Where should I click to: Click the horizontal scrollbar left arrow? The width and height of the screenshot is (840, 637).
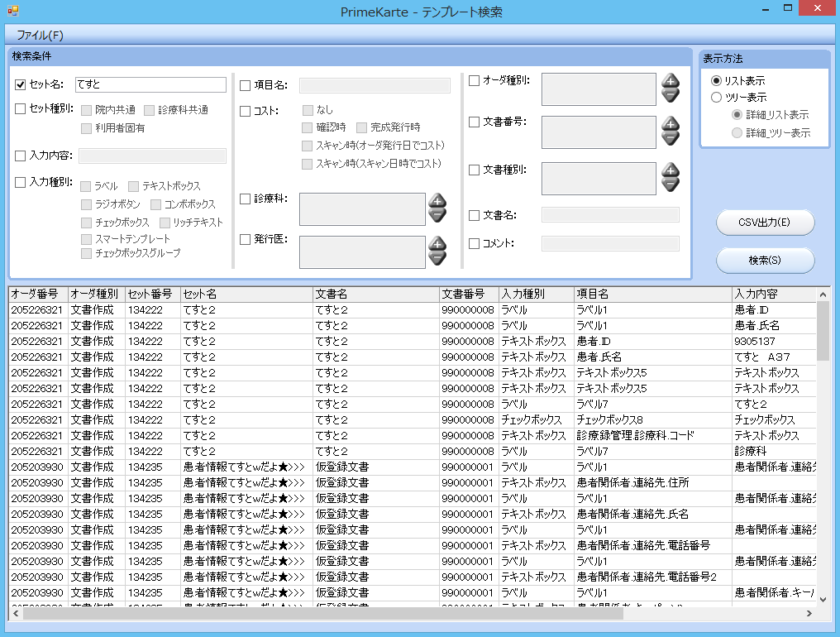click(x=16, y=613)
